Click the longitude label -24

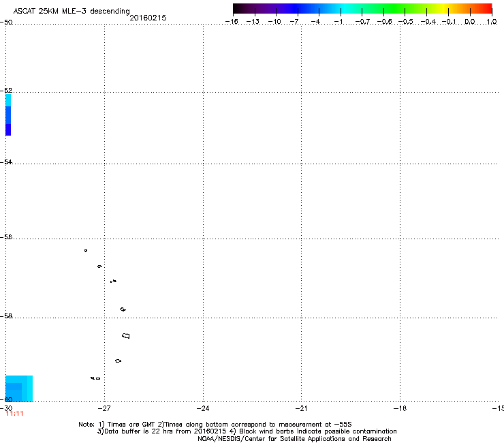coord(202,408)
